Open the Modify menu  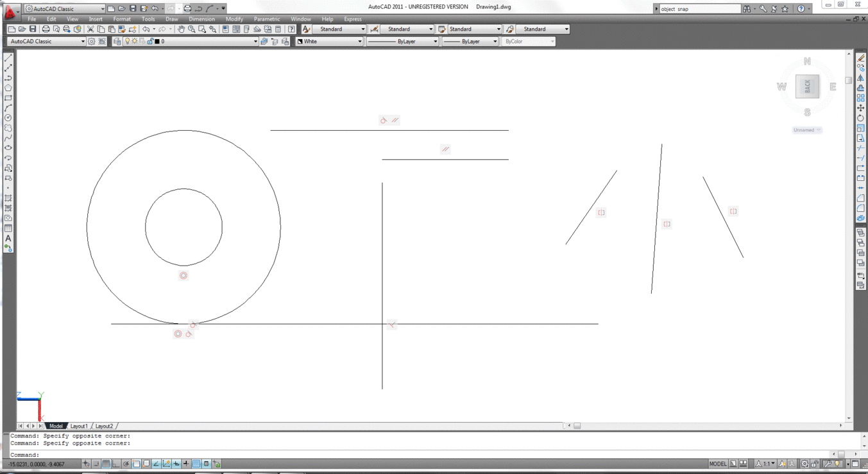click(x=234, y=19)
